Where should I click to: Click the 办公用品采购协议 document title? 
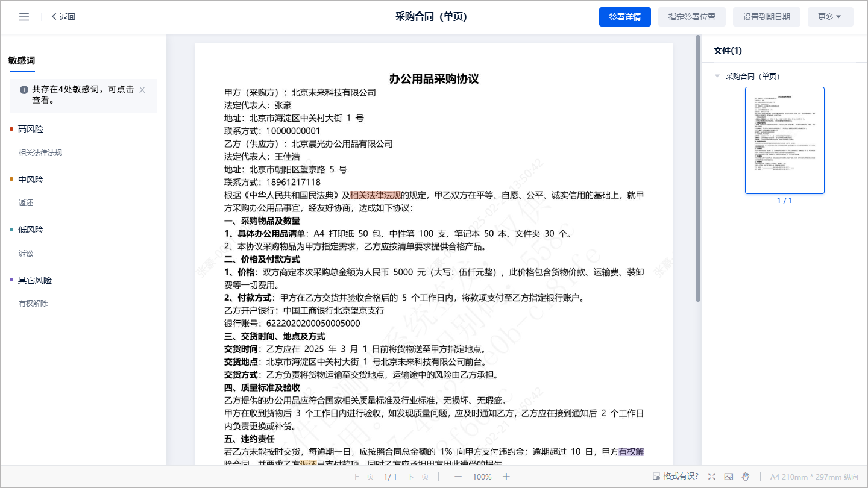pyautogui.click(x=434, y=79)
